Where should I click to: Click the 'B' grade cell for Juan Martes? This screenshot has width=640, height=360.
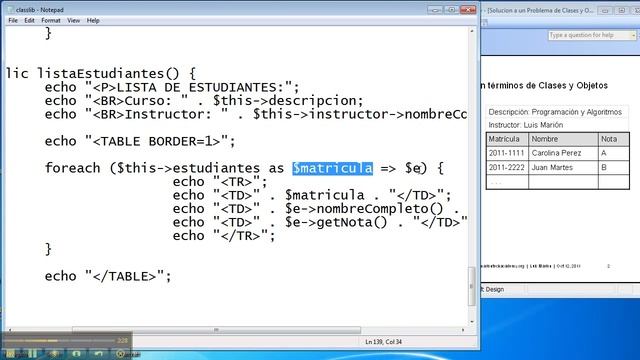coord(613,167)
